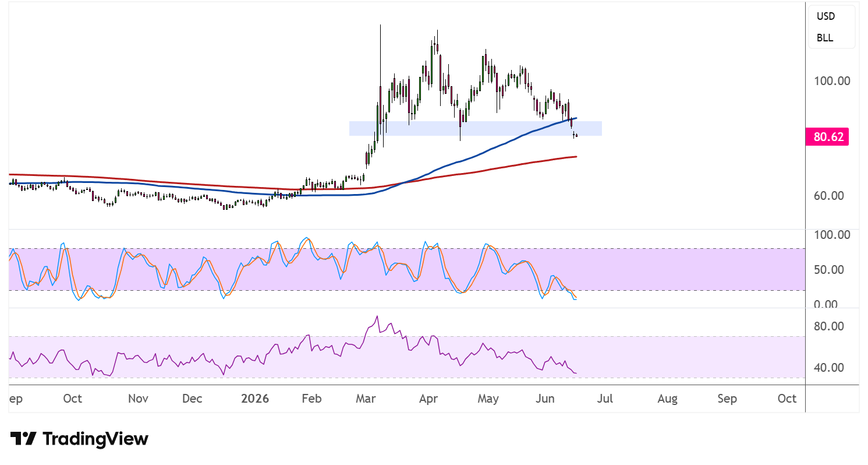Select the March spike candlestick wick
This screenshot has height=465, width=868.
click(x=380, y=55)
